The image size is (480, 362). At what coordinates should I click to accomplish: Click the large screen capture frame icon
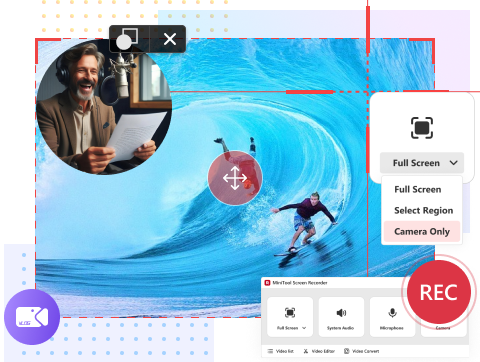pos(422,128)
